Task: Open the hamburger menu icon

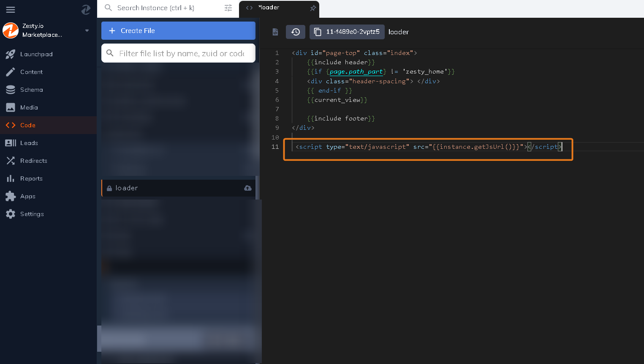Action: coord(11,9)
